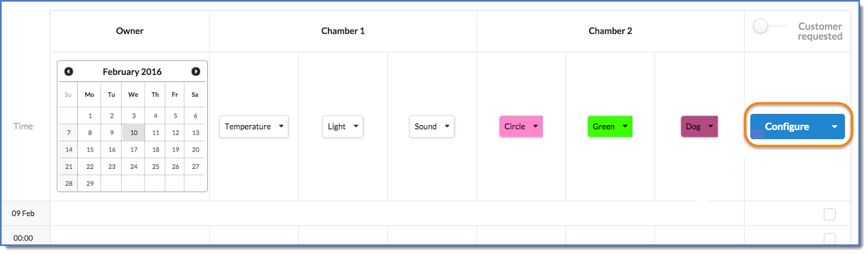
Task: Select the Chamber 2 column header
Action: 610,31
